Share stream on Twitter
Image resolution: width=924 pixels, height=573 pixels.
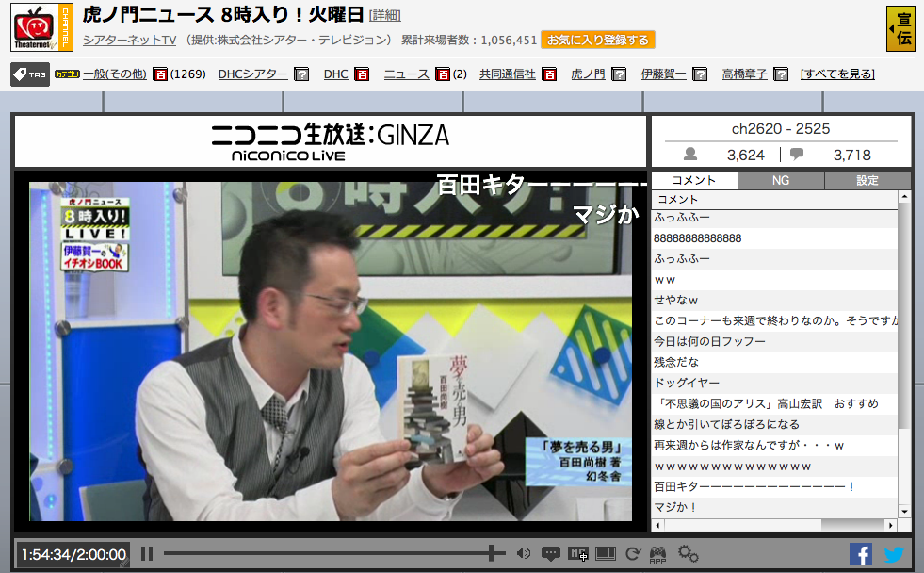894,554
